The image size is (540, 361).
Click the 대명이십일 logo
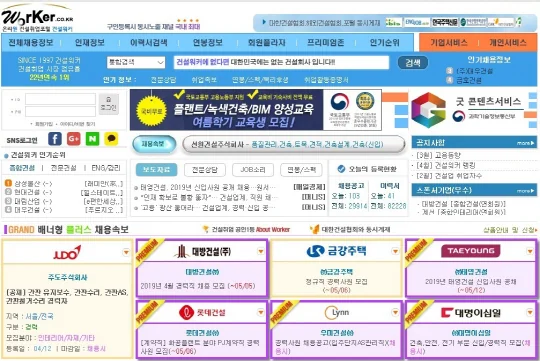click(471, 313)
